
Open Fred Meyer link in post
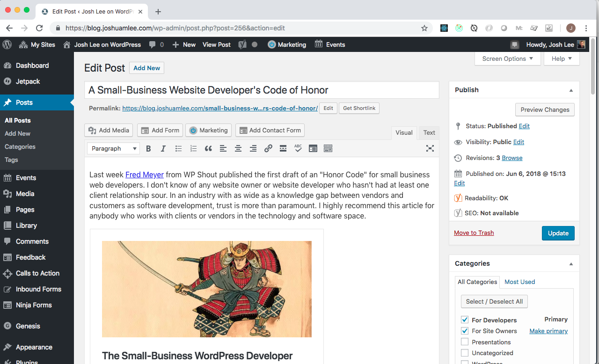[145, 175]
